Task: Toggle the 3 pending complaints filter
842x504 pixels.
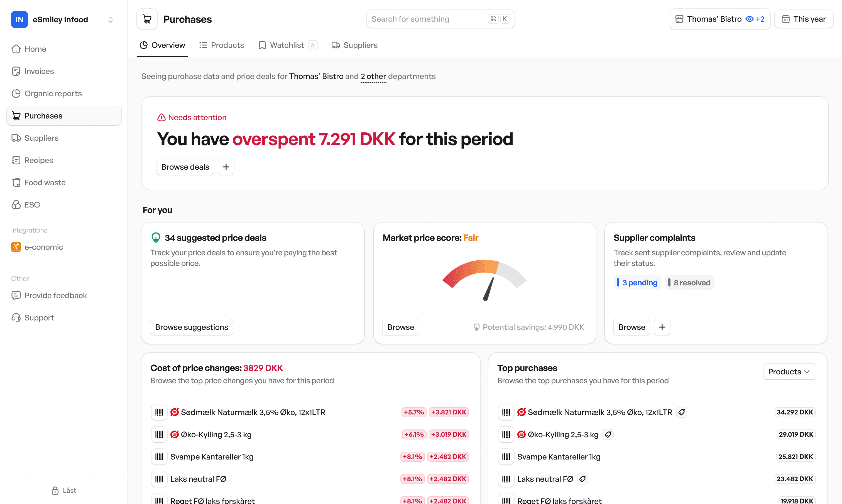Action: point(637,283)
